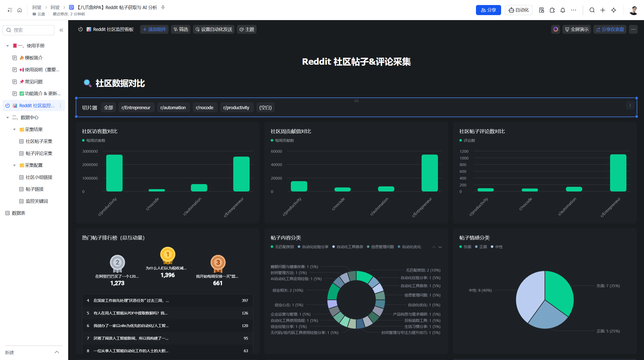The height and width of the screenshot is (360, 644).
Task: Click the home icon in header
Action: tap(20, 10)
